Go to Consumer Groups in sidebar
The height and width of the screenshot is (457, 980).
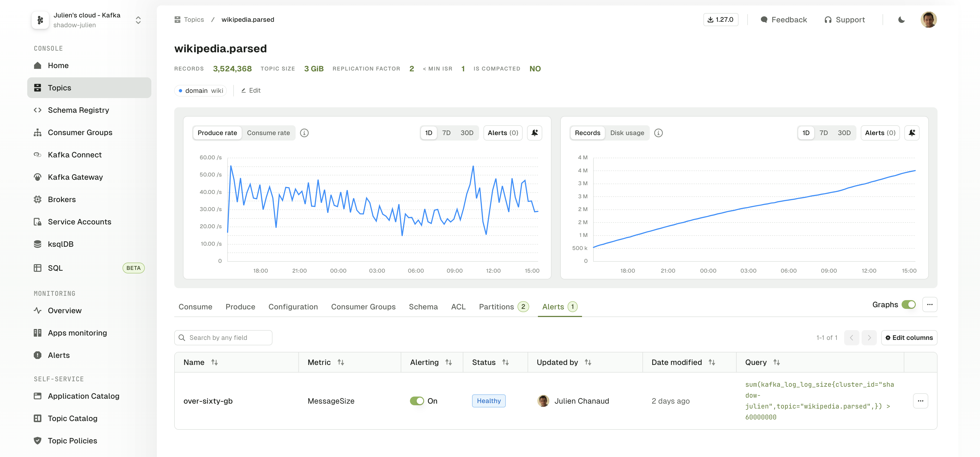89,132
